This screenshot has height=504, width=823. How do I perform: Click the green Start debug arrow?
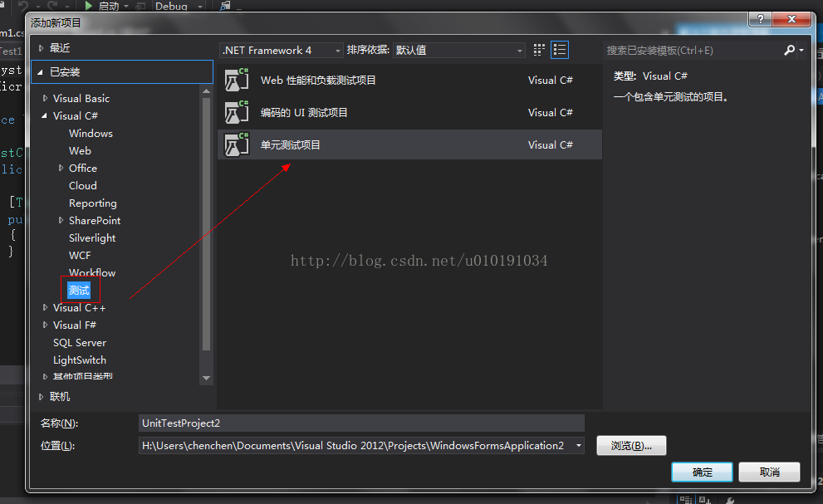click(x=89, y=6)
